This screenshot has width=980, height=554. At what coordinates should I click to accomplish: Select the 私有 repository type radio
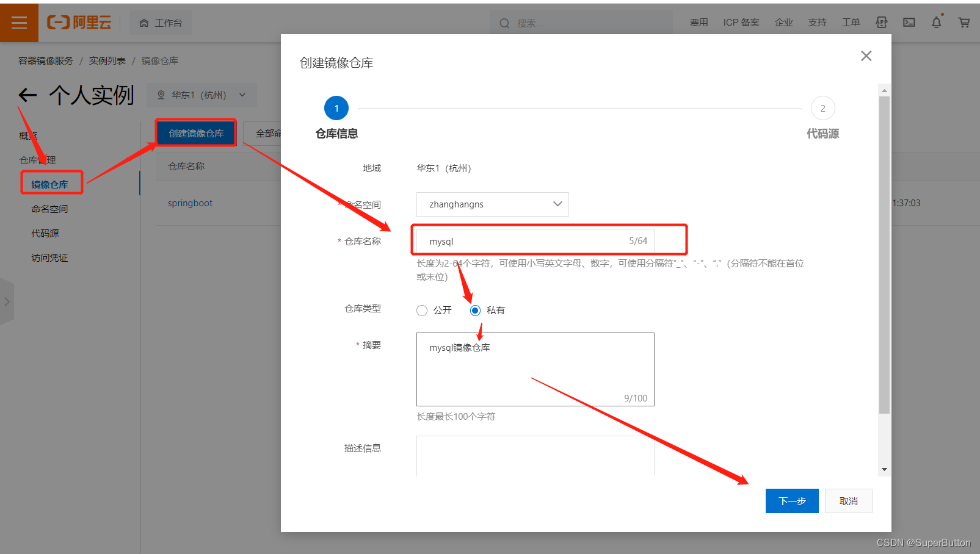pyautogui.click(x=476, y=311)
